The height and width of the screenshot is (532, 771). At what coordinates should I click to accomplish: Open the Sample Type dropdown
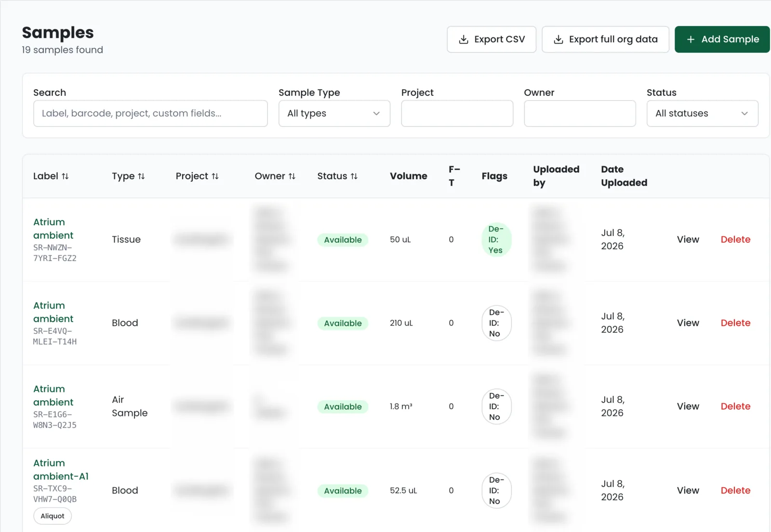tap(334, 114)
